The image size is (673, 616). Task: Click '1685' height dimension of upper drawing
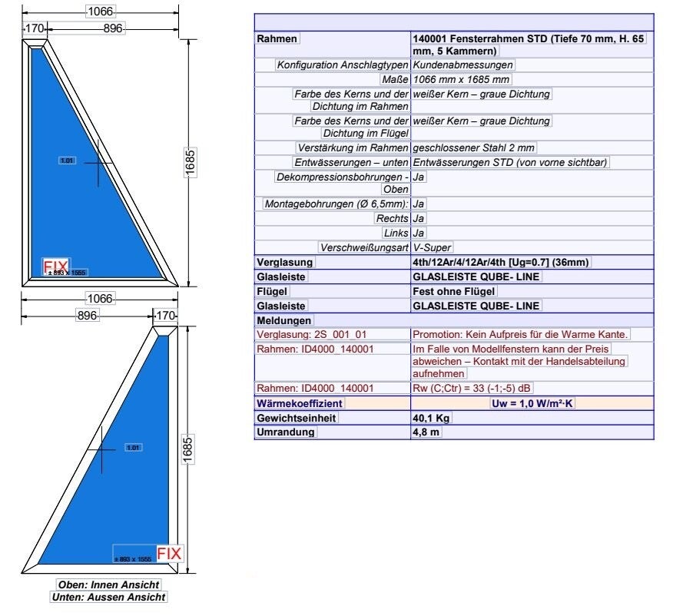pyautogui.click(x=190, y=163)
